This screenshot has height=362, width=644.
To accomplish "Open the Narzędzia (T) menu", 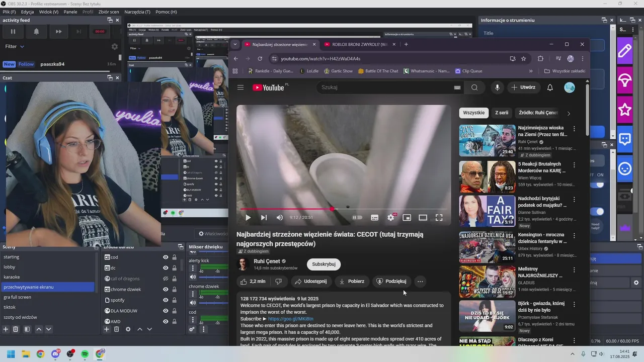I will [138, 12].
